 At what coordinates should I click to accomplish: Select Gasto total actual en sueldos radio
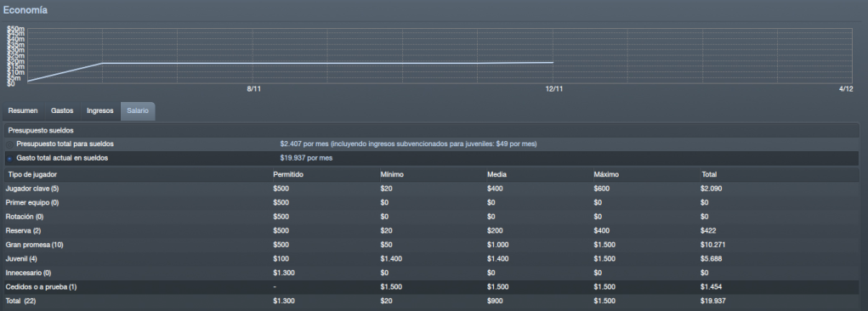10,159
